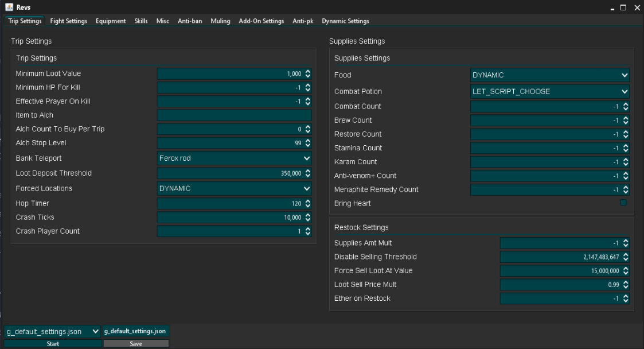Decrease the Brew Count spinner arrow

[x=626, y=123]
